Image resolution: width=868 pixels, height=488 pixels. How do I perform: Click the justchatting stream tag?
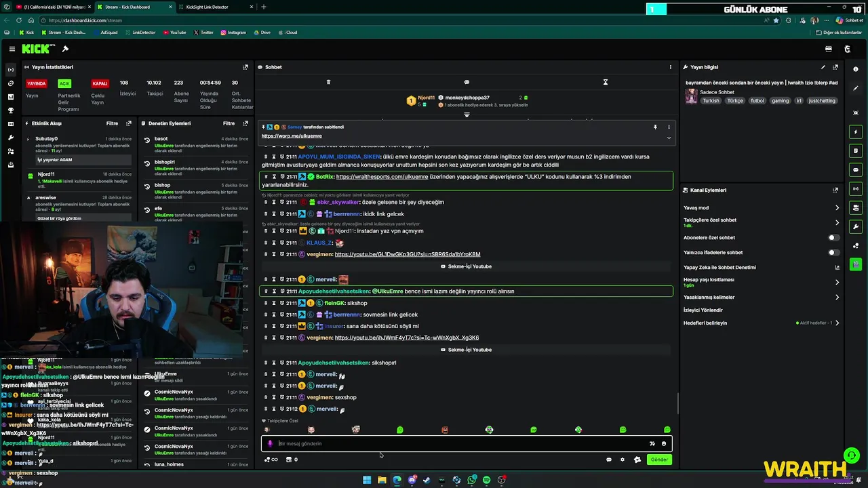pos(822,101)
